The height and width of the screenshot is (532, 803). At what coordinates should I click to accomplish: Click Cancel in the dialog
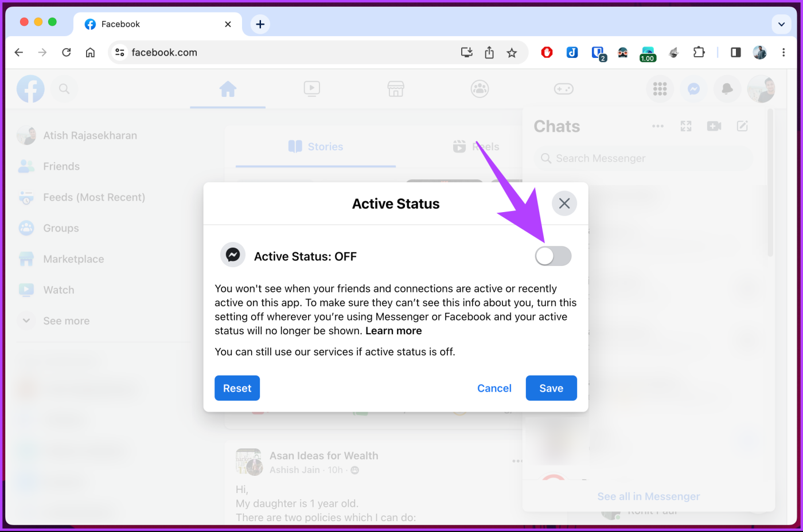494,388
